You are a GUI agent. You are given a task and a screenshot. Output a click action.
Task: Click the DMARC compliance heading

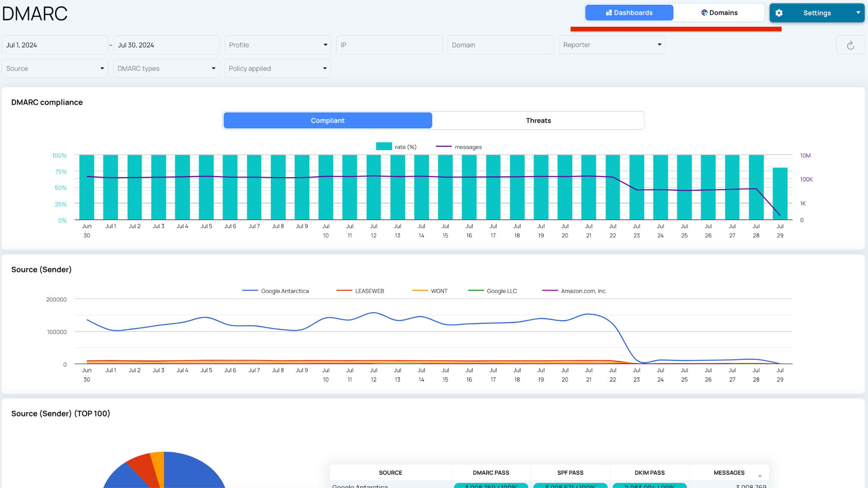(47, 102)
